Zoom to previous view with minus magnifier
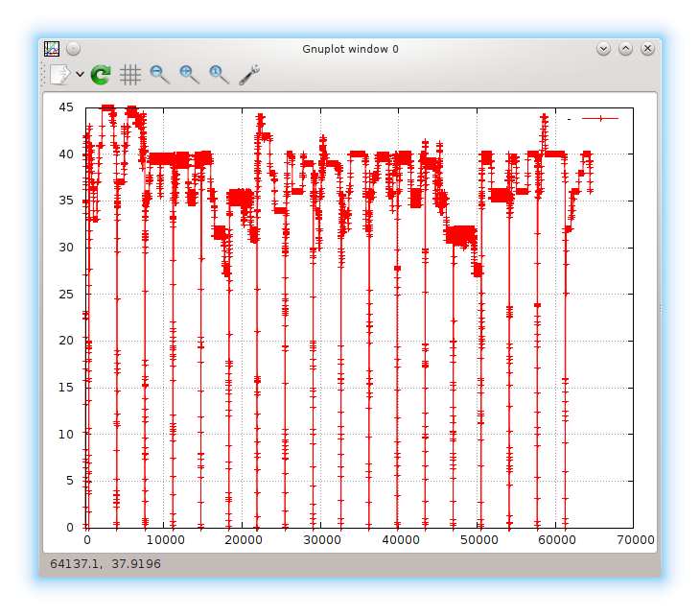Image resolution: width=700 pixels, height=616 pixels. (160, 75)
